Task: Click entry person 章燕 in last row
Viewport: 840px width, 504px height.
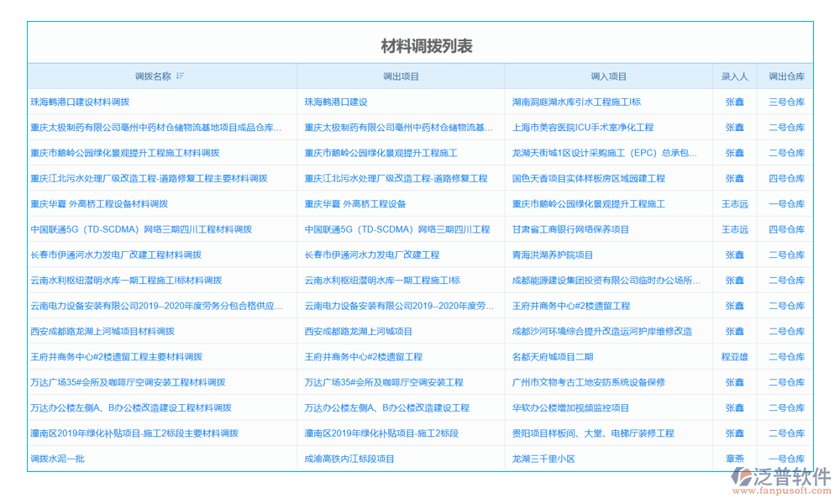Action: (x=735, y=459)
